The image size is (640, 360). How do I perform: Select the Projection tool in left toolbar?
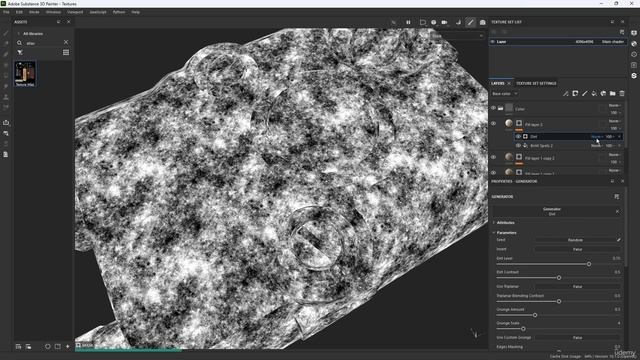6,54
